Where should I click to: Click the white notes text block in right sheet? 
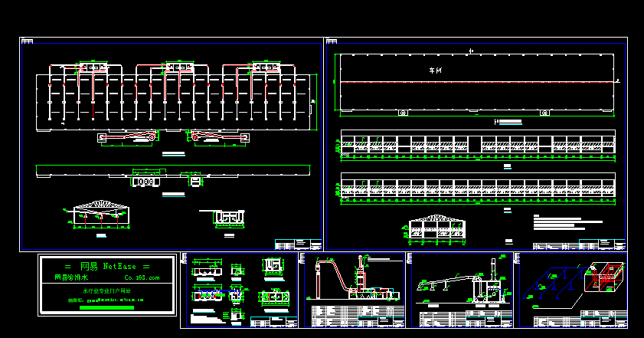coord(567,223)
